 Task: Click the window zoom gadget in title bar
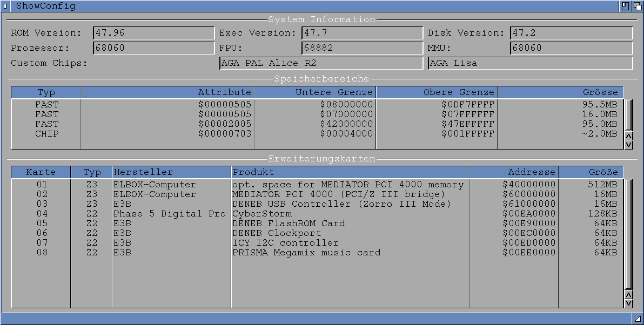(x=626, y=6)
